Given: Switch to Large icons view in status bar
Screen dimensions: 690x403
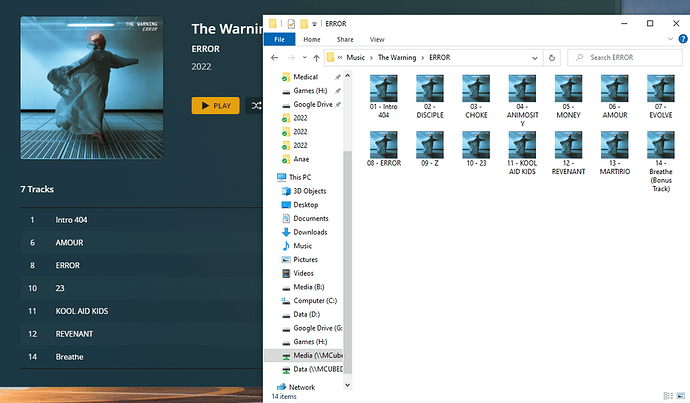Looking at the screenshot, I should tap(681, 396).
